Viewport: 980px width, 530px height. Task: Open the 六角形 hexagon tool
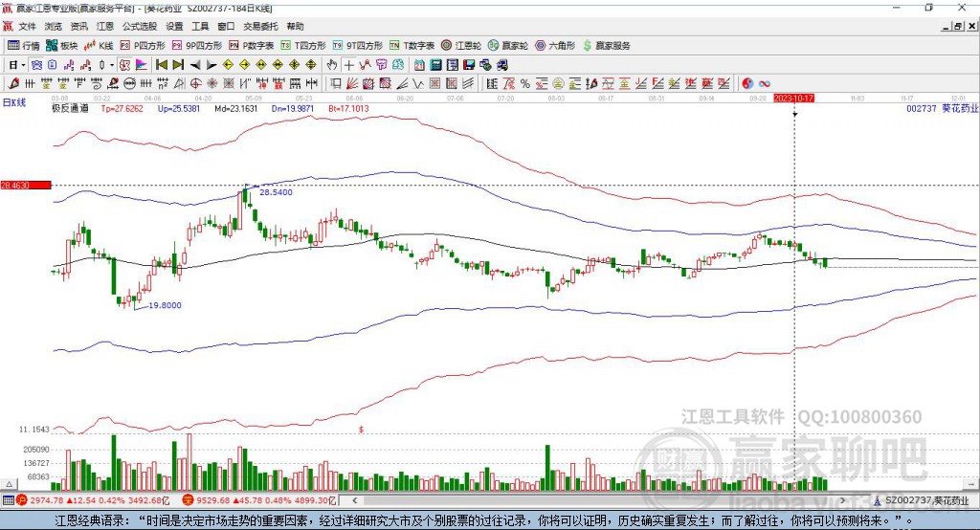[555, 46]
